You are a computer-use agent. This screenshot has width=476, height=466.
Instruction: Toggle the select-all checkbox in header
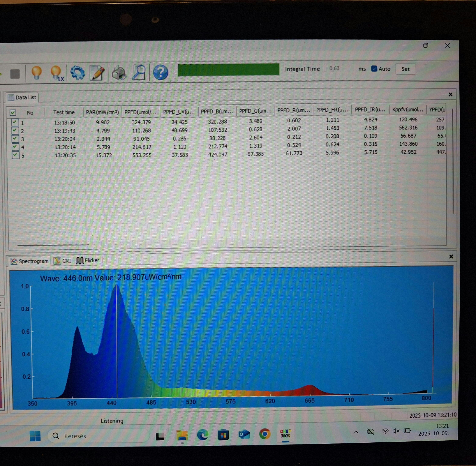click(13, 113)
